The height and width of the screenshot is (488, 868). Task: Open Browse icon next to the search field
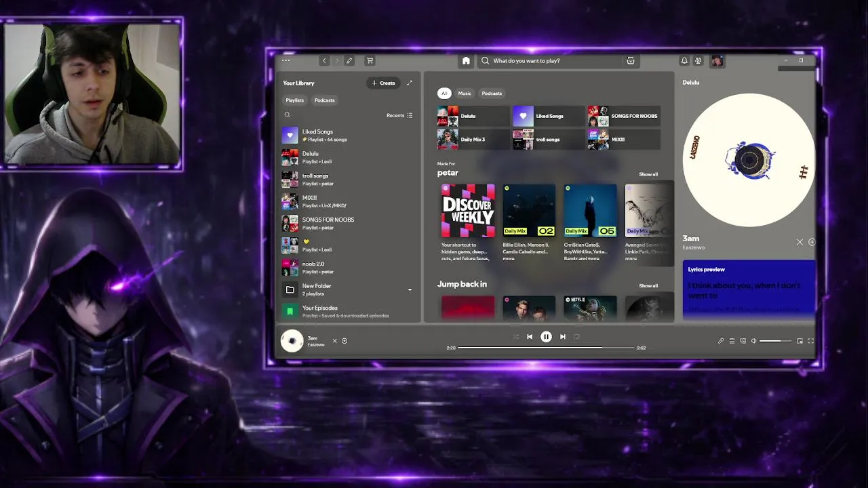pos(631,60)
